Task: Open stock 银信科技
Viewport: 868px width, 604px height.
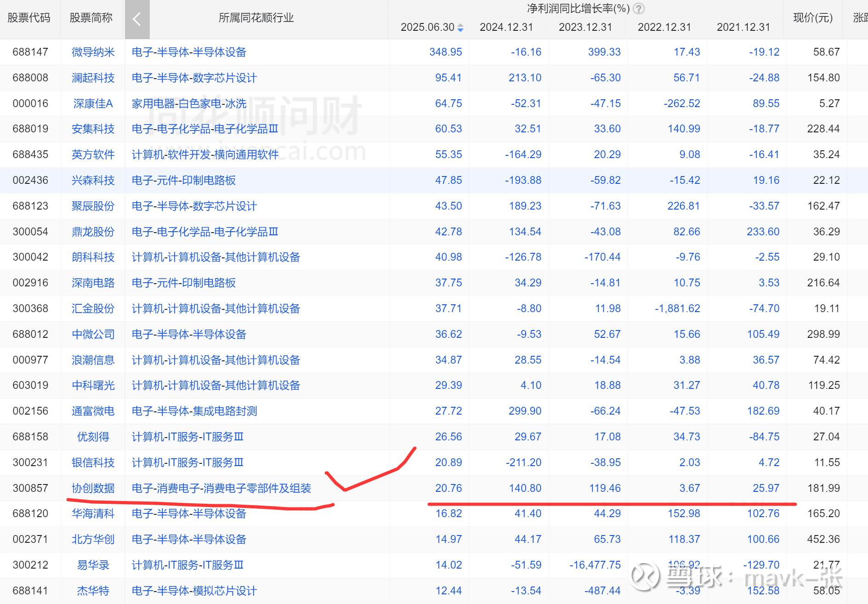Action: (93, 462)
